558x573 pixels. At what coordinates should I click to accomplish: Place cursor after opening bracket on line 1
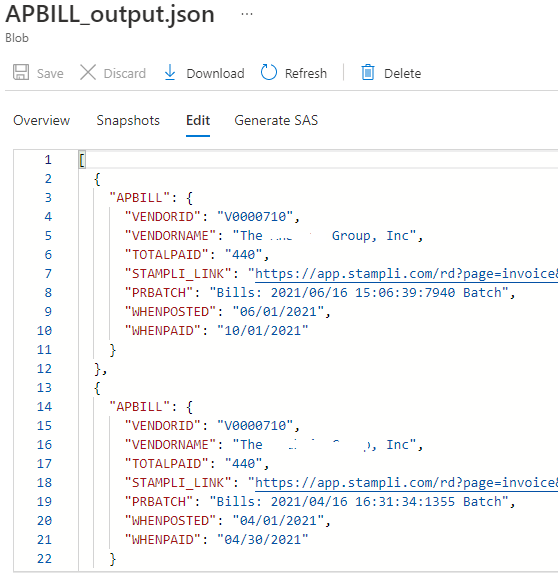[86, 160]
